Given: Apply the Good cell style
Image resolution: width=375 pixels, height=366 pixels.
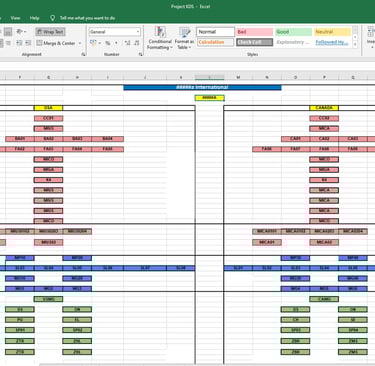Looking at the screenshot, I should pyautogui.click(x=293, y=32).
